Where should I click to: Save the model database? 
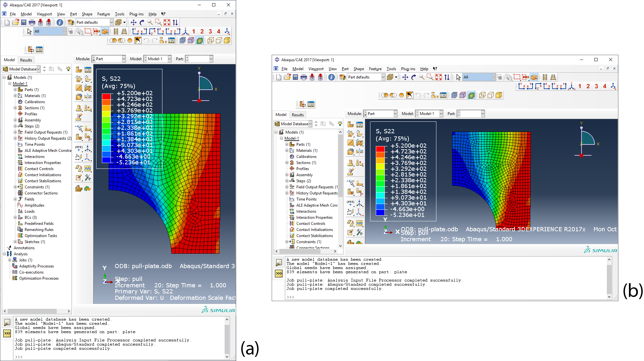[x=23, y=22]
